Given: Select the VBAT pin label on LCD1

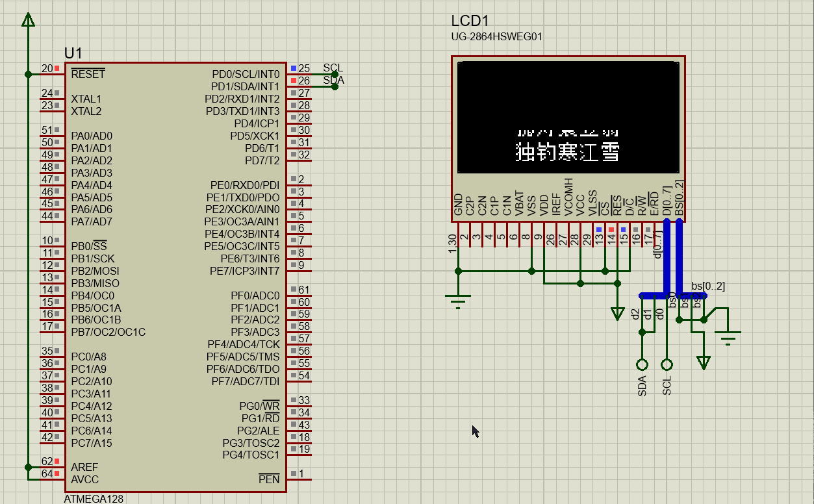Looking at the screenshot, I should click(520, 203).
